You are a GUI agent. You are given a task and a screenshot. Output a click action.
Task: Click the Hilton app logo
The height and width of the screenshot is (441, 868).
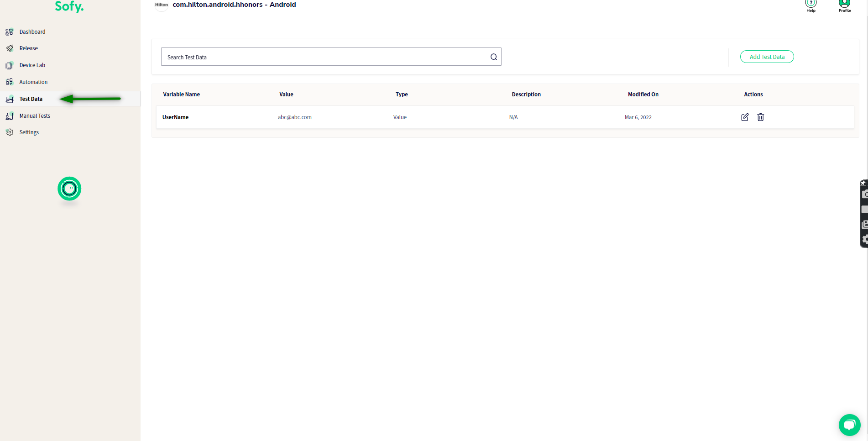pos(162,5)
